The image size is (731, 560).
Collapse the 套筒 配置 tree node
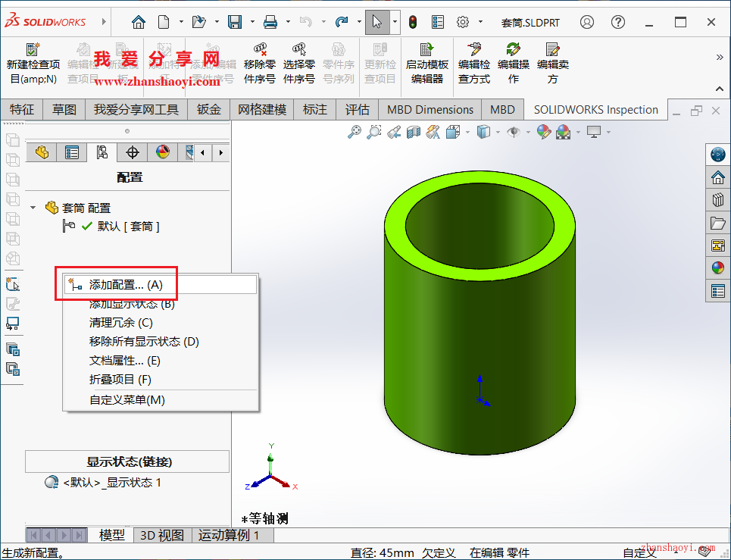33,208
